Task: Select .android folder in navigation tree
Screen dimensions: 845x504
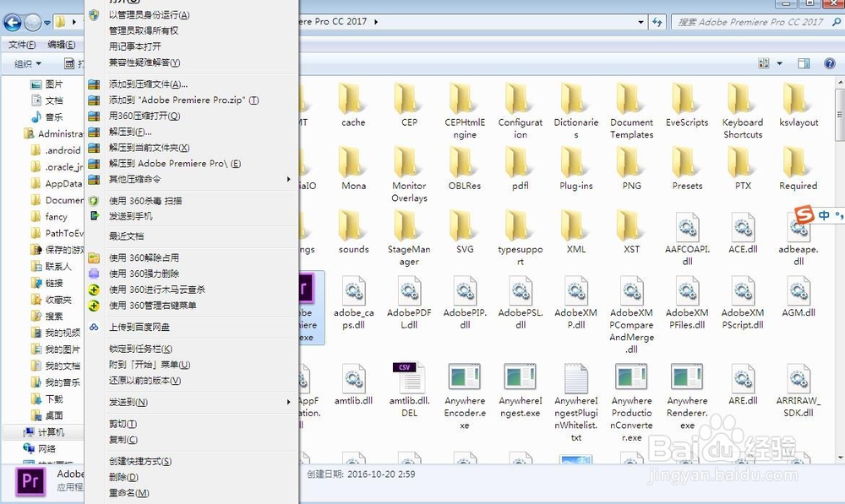Action: tap(56, 150)
